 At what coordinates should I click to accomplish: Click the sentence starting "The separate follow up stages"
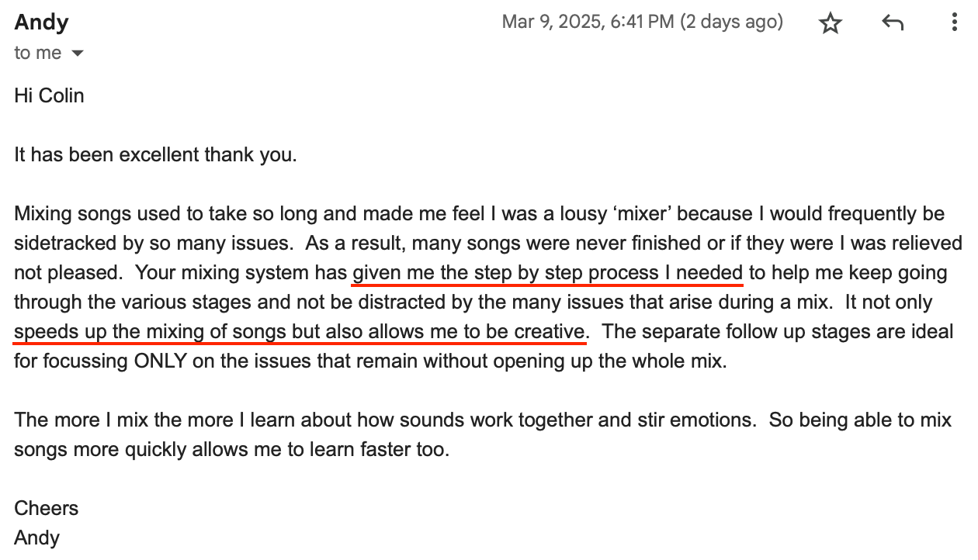tap(776, 332)
